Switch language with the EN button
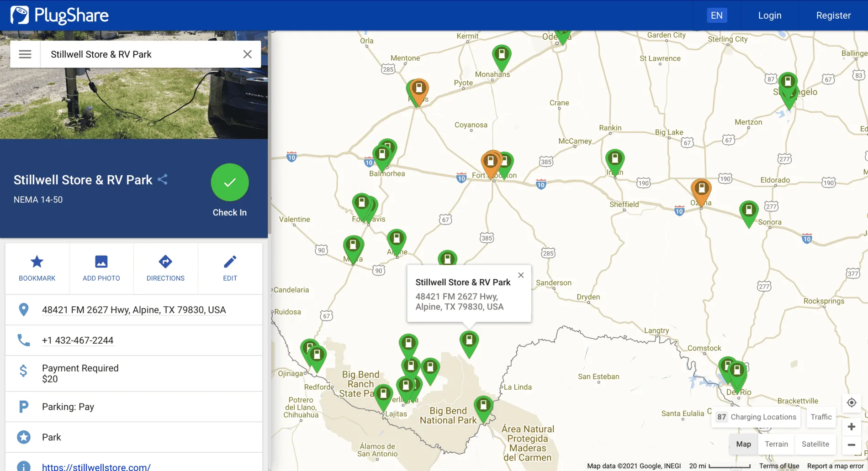868x471 pixels. point(717,16)
